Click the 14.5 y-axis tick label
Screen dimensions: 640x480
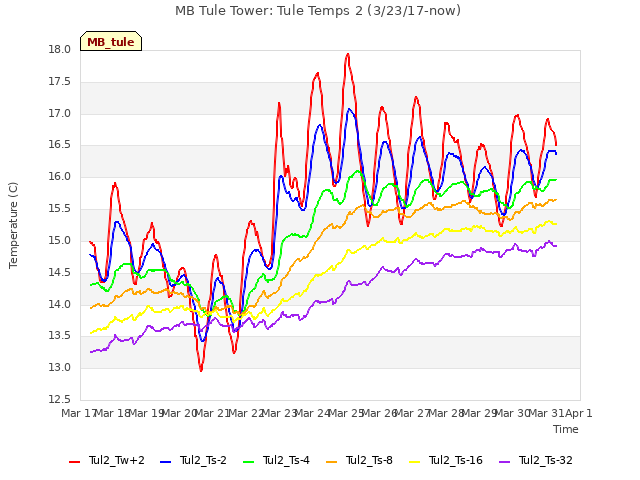[x=60, y=272]
